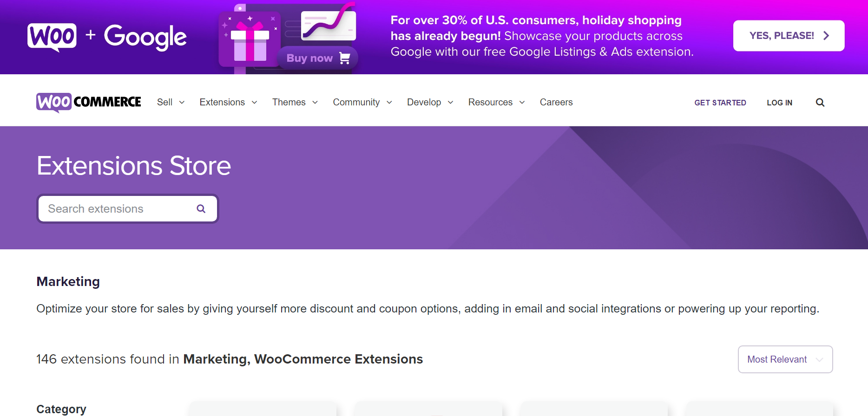Select the WooCommerce logo in the navigation bar
Viewport: 868px width, 416px height.
(x=88, y=102)
